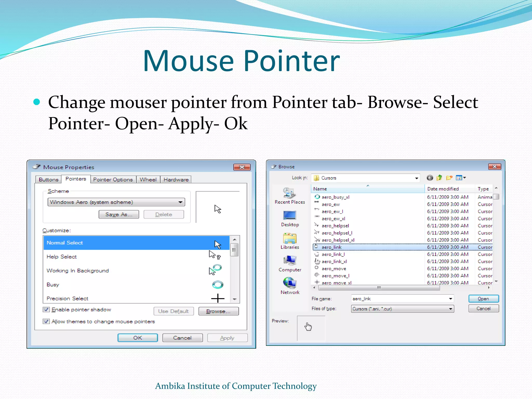The image size is (532, 399).
Task: Click the Computer sidebar icon
Action: pos(289,261)
